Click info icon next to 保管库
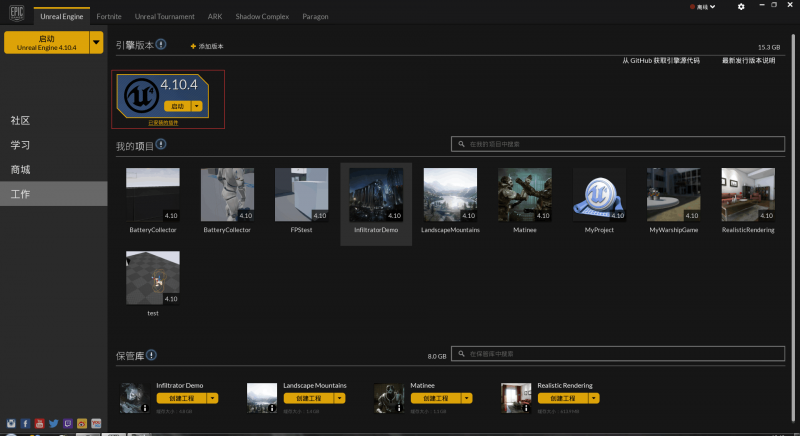This screenshot has height=436, width=800. pos(152,355)
